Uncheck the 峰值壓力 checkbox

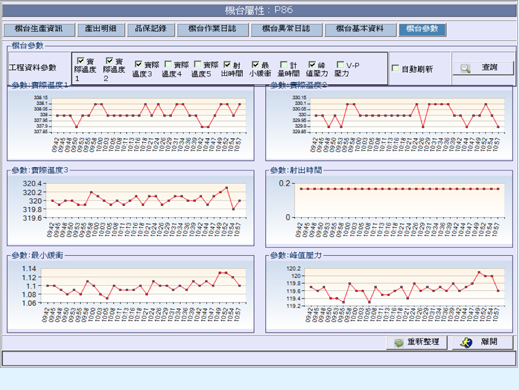tap(312, 64)
